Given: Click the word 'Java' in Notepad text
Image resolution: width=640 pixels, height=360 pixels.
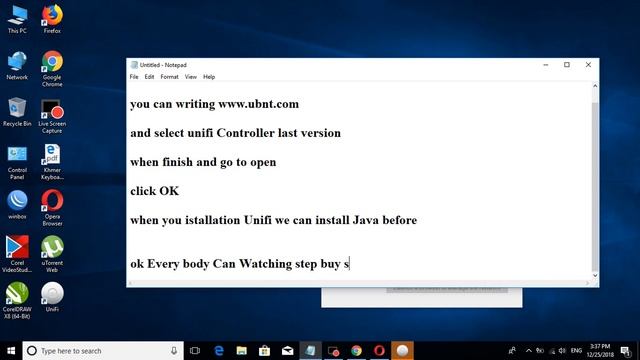Looking at the screenshot, I should 365,220.
